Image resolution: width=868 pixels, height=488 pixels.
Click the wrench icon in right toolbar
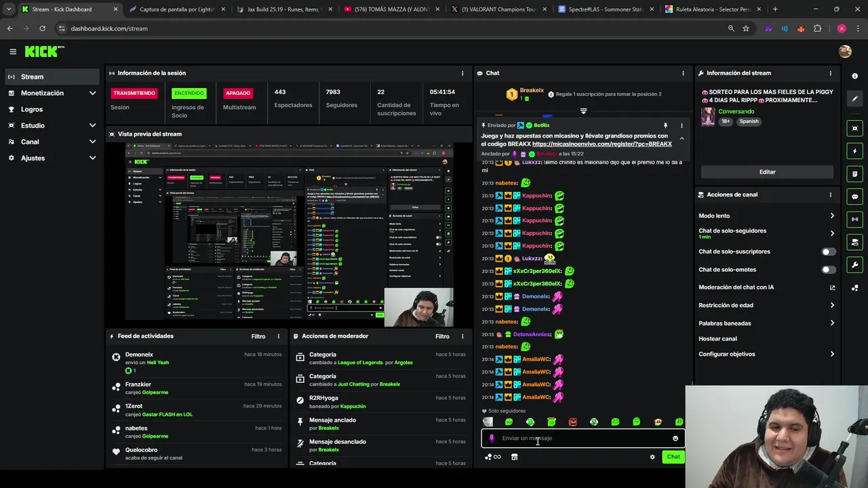[x=854, y=265]
